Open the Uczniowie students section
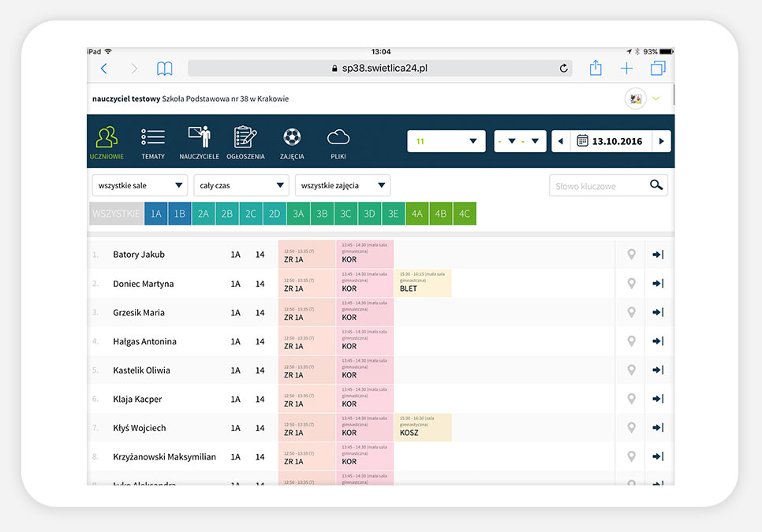Screen dimensions: 762x532 pyautogui.click(x=106, y=143)
